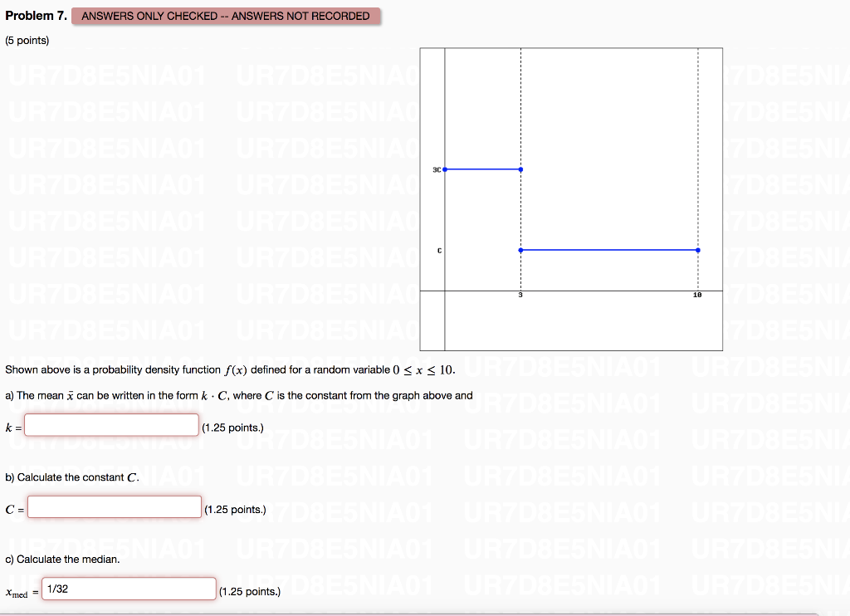Click the number 3 on the x-axis

tap(520, 293)
